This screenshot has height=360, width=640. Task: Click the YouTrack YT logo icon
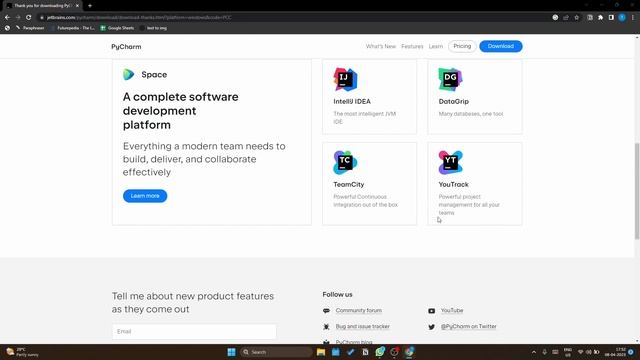tap(450, 162)
